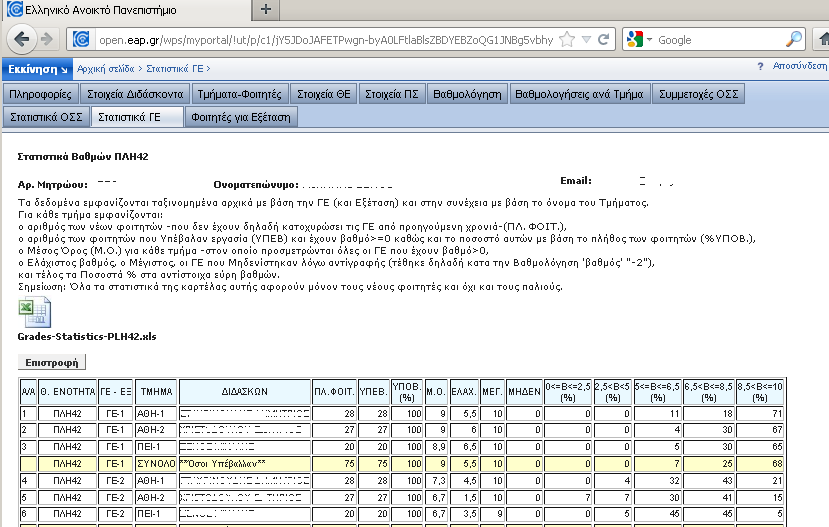Click the site identity icon in address bar

(80, 40)
